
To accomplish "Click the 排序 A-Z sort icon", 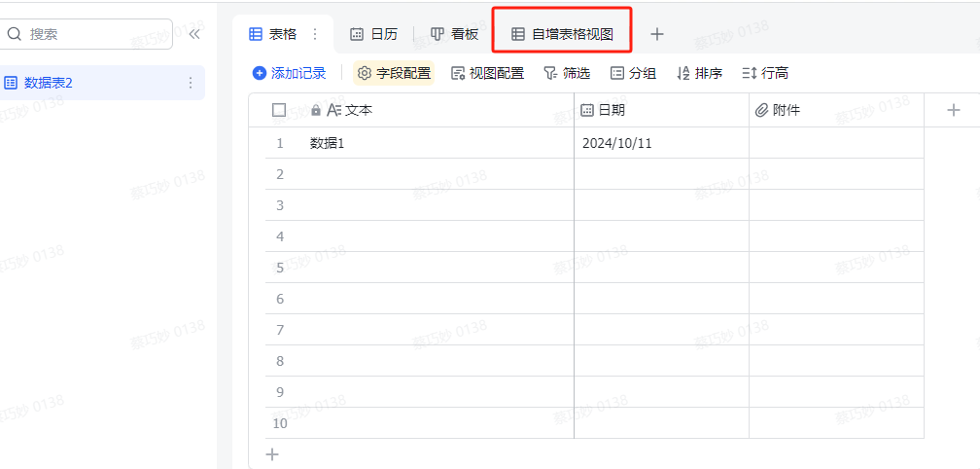I will [683, 73].
